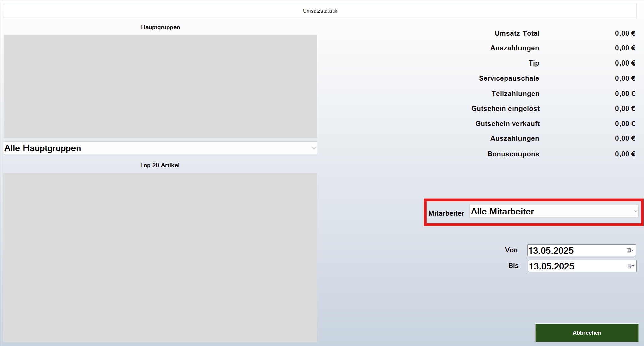Click the Umsatzstatistik title bar

pos(320,11)
